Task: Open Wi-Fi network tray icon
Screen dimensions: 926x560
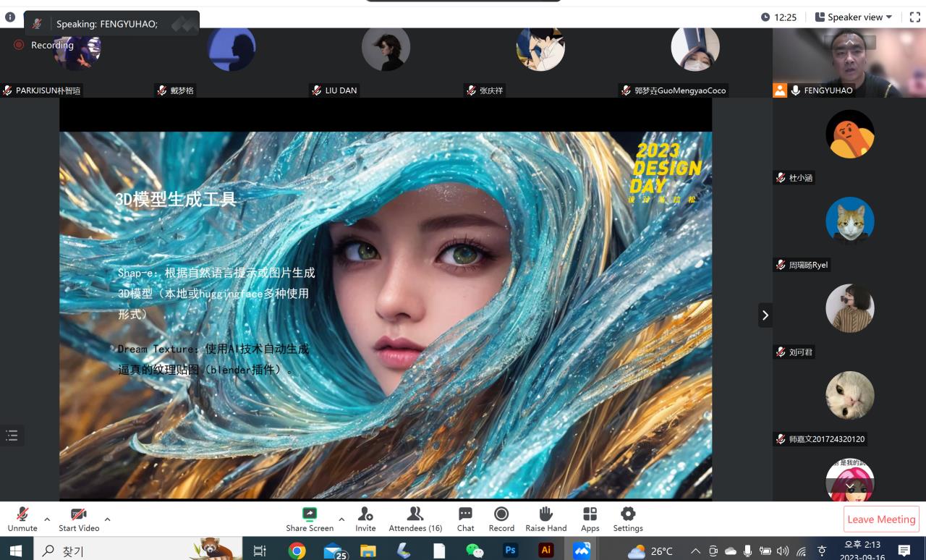Action: pyautogui.click(x=801, y=551)
